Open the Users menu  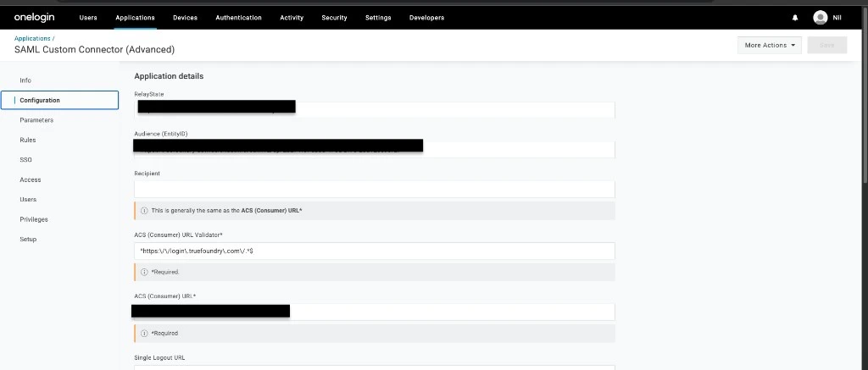[88, 18]
